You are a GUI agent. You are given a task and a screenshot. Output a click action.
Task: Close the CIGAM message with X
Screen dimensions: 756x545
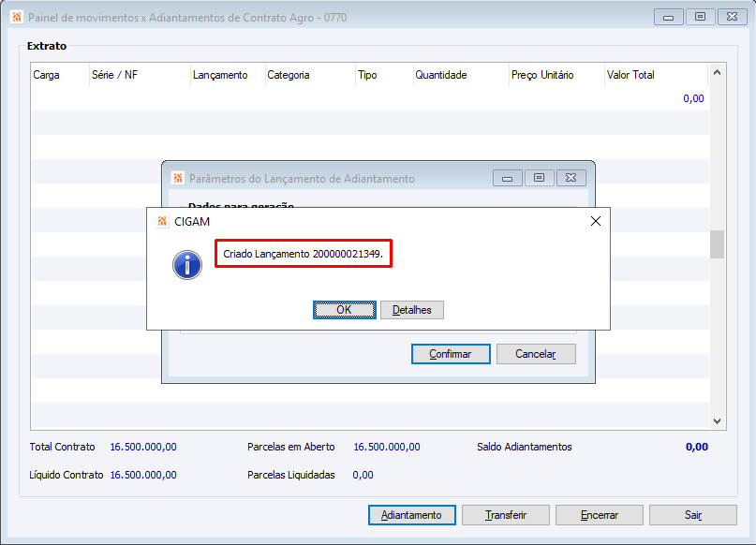coord(596,221)
